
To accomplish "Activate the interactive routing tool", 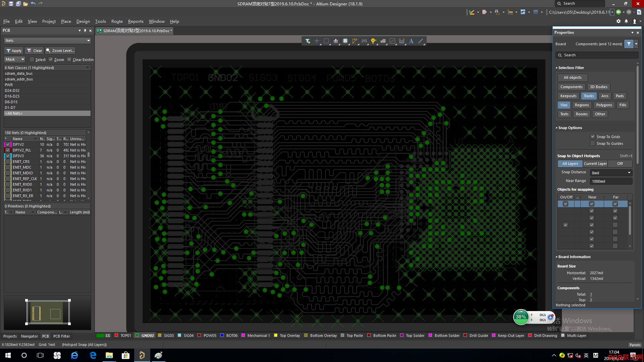I will coord(355,41).
